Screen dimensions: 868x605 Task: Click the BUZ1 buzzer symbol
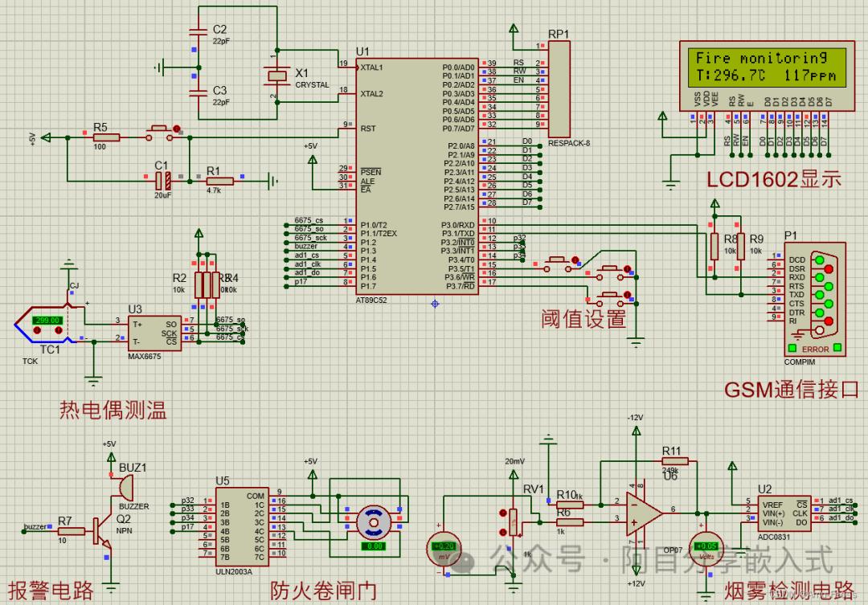(x=125, y=488)
